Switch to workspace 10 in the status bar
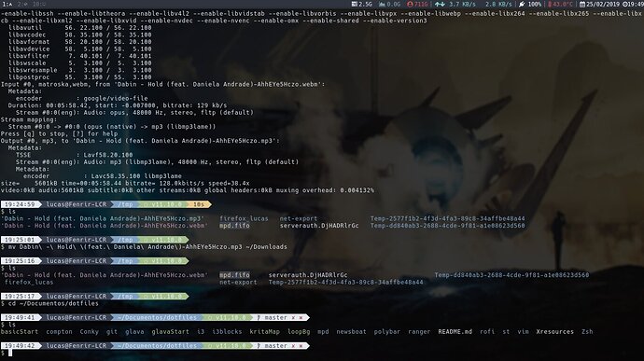Viewport: 644px width, 361px height. click(x=39, y=4)
